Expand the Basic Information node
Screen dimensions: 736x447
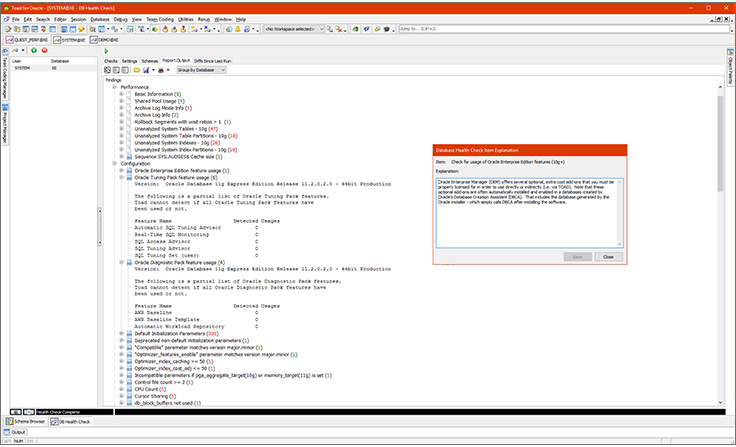coord(121,94)
